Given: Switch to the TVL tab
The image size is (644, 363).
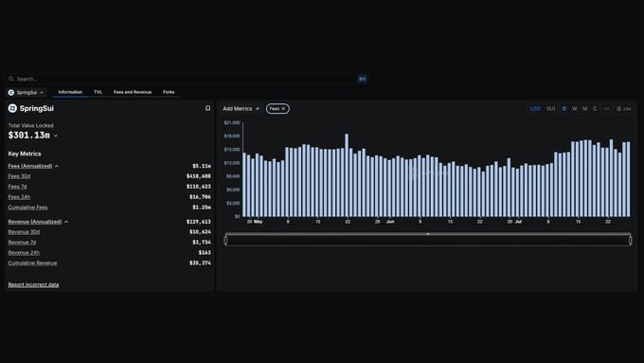Looking at the screenshot, I should click(x=98, y=92).
